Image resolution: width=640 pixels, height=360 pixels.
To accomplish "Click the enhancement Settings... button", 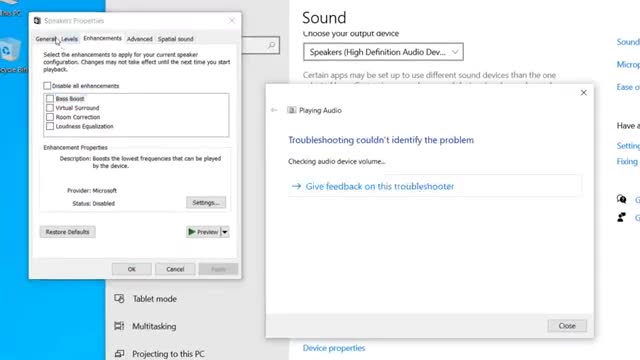I will (206, 202).
